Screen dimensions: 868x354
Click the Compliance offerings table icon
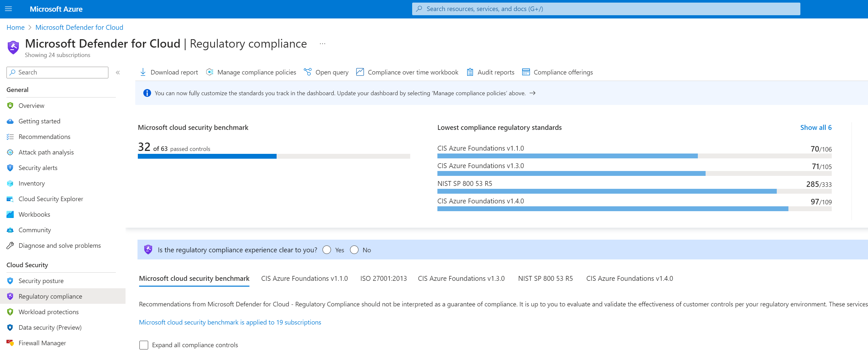click(526, 72)
